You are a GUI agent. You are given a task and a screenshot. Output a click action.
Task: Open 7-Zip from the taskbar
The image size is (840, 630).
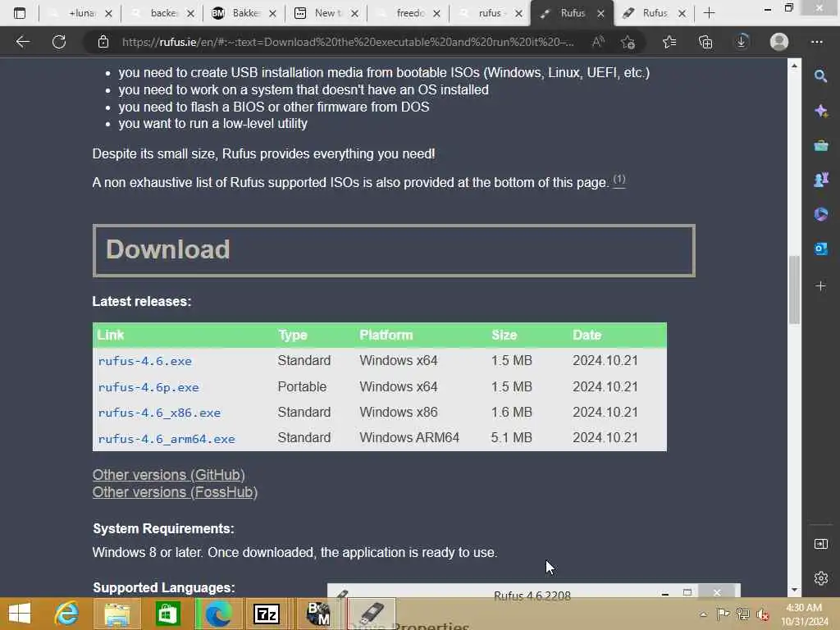267,614
